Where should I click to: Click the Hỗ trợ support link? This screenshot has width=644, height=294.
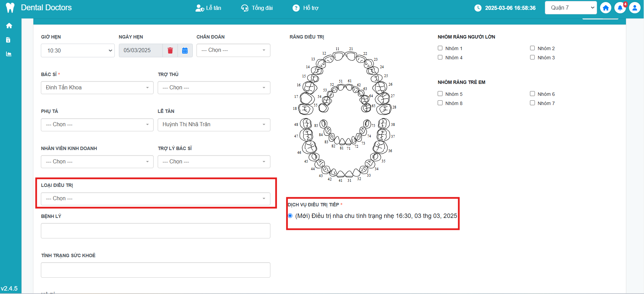(305, 8)
